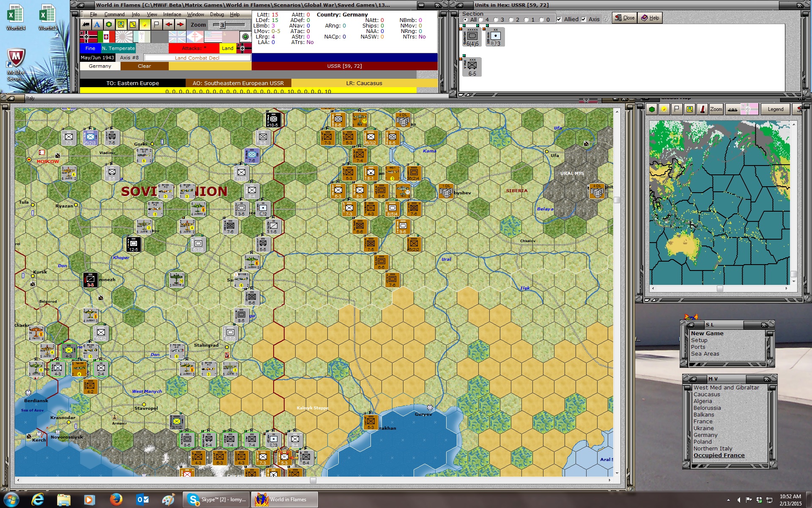
Task: Select the 105 mm 3-3 artillery unit
Action: tap(495, 37)
